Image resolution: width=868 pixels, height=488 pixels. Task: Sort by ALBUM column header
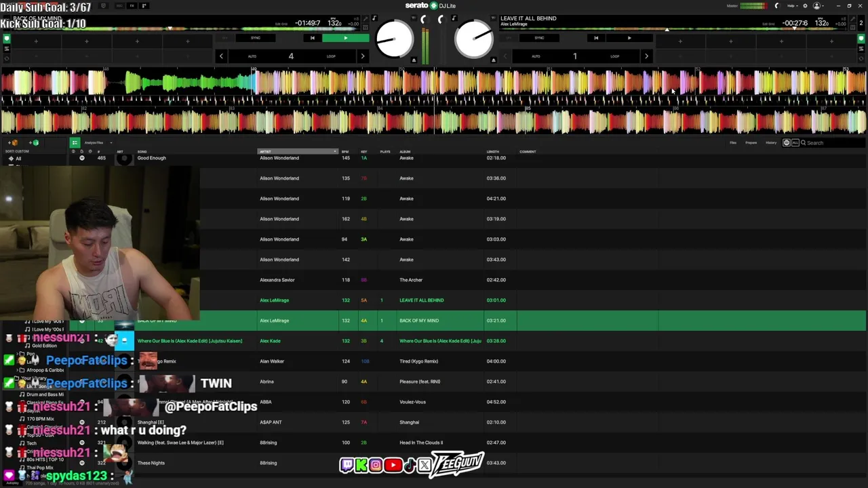pos(405,151)
